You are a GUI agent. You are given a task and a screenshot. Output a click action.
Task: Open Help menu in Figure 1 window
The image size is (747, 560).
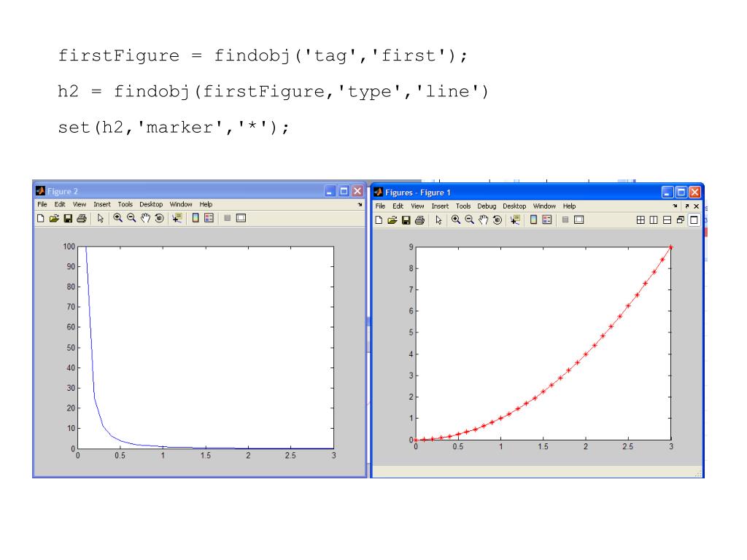click(569, 206)
